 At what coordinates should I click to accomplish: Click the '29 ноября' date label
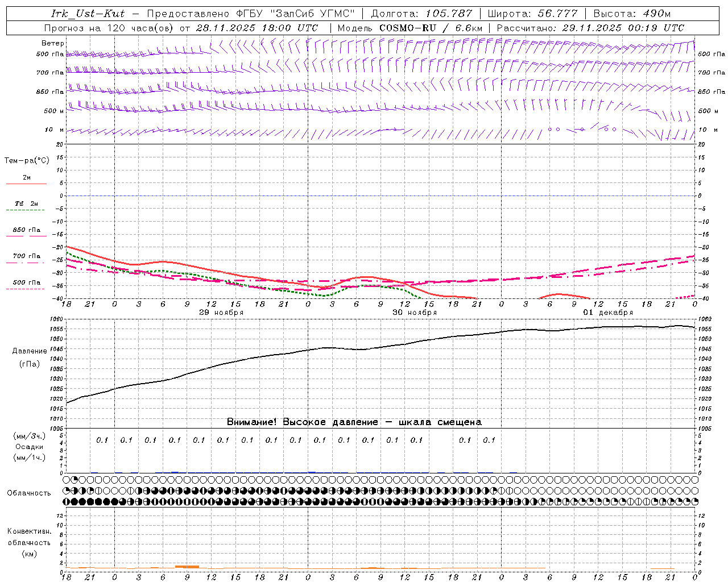point(221,313)
